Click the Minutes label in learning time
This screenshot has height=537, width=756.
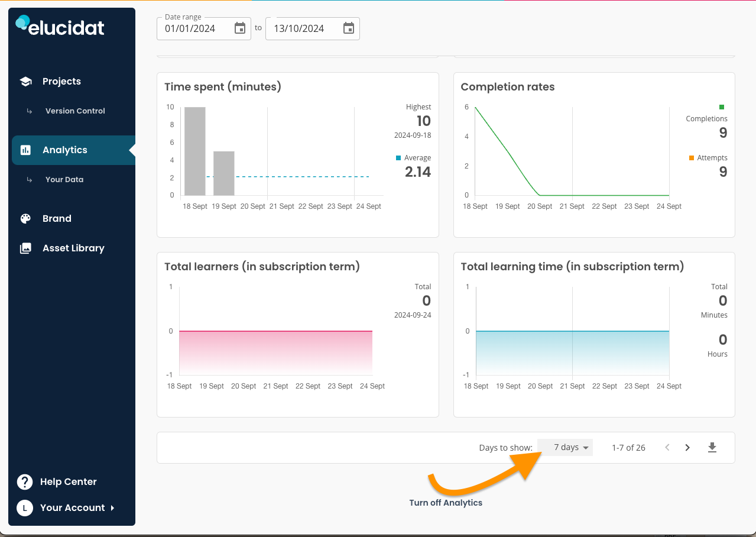click(714, 315)
